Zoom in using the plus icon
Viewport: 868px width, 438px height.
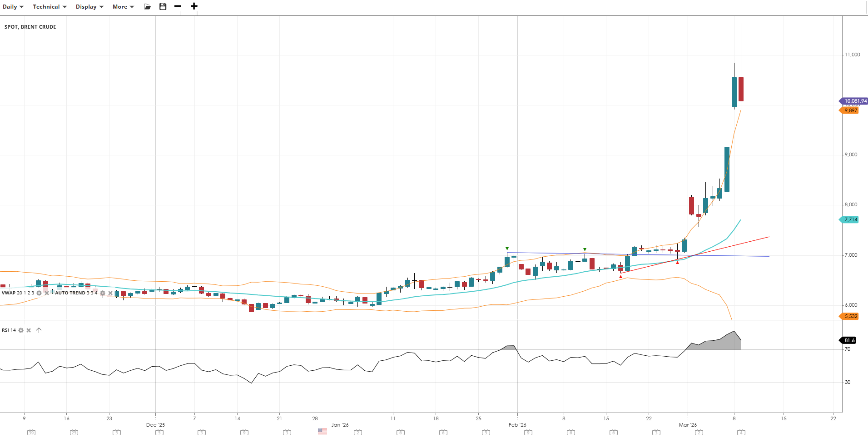pyautogui.click(x=194, y=6)
